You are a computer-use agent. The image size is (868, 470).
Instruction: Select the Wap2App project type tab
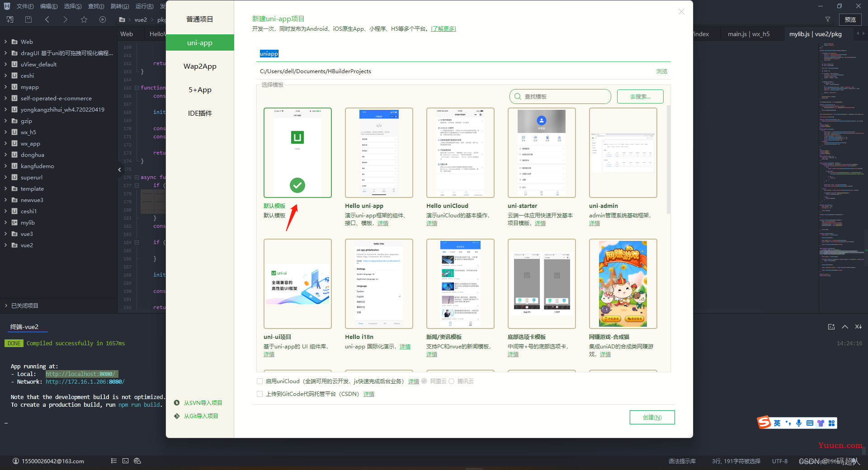[200, 66]
